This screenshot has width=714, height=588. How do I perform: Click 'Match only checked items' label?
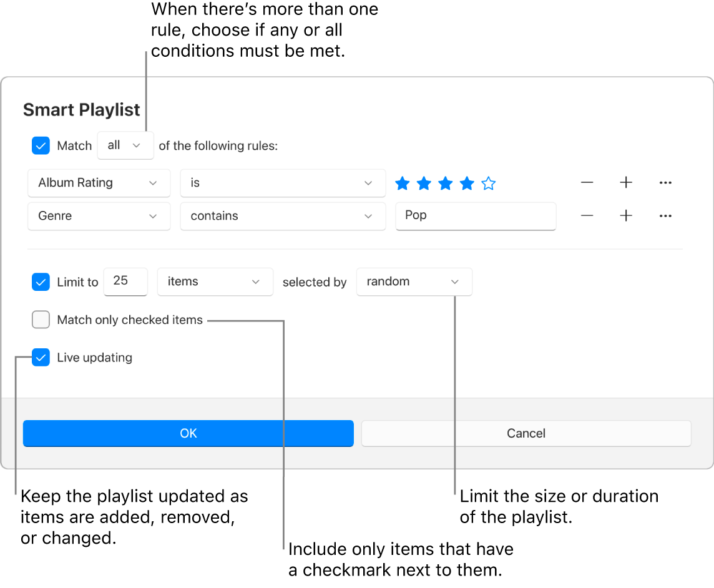coord(130,320)
